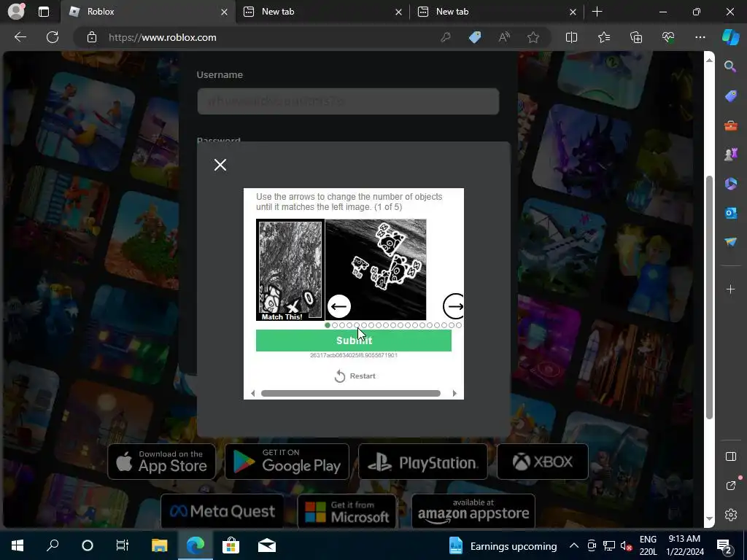
Task: Open Collections in Edge toolbar
Action: tap(636, 37)
